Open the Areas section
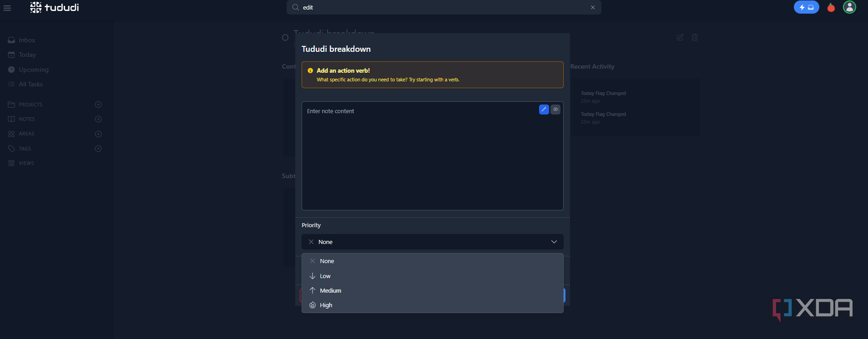This screenshot has width=868, height=339. pos(26,134)
